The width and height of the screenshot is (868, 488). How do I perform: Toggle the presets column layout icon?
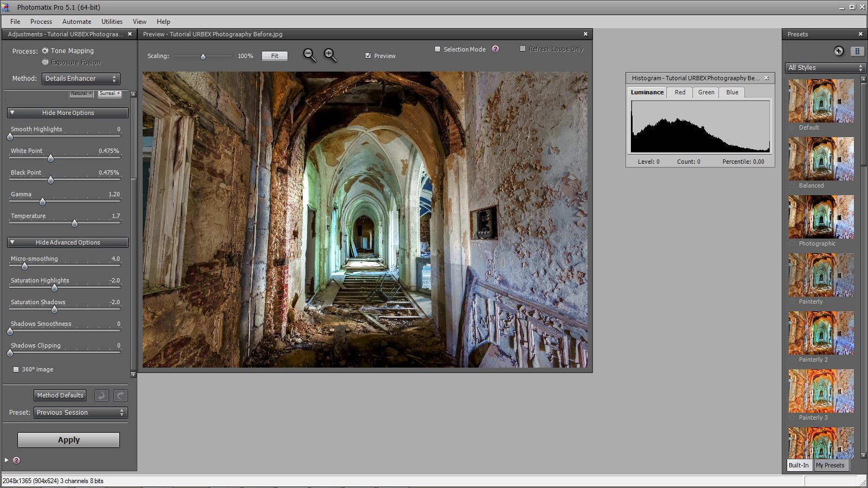857,51
